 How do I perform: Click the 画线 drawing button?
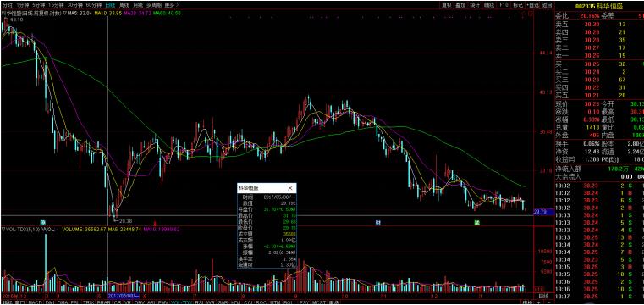[489, 5]
